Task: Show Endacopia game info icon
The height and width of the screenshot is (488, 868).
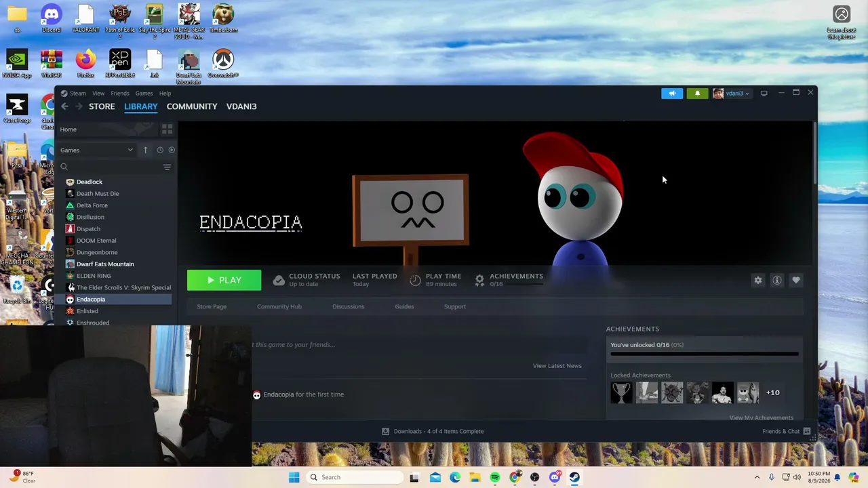Action: 777,280
